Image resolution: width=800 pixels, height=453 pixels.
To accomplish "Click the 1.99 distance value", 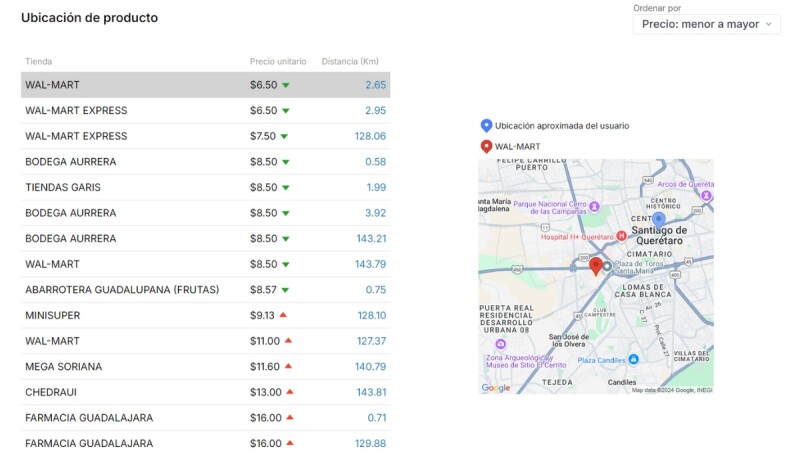I will point(376,187).
